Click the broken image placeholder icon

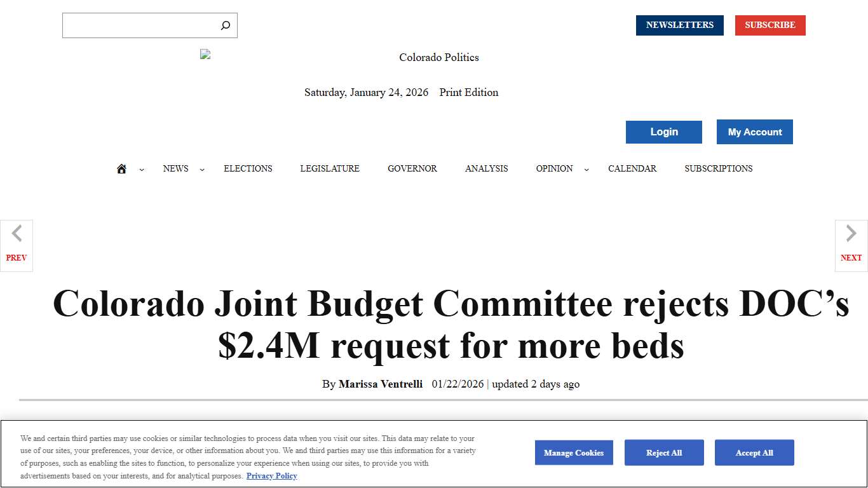point(205,53)
